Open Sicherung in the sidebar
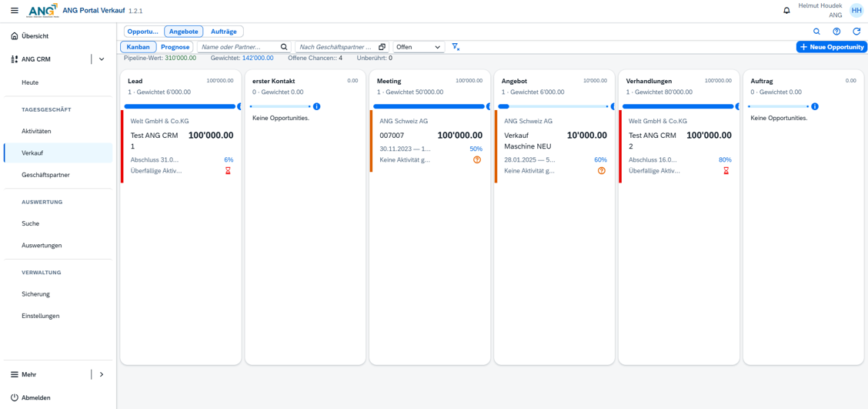868x409 pixels. click(x=58, y=294)
